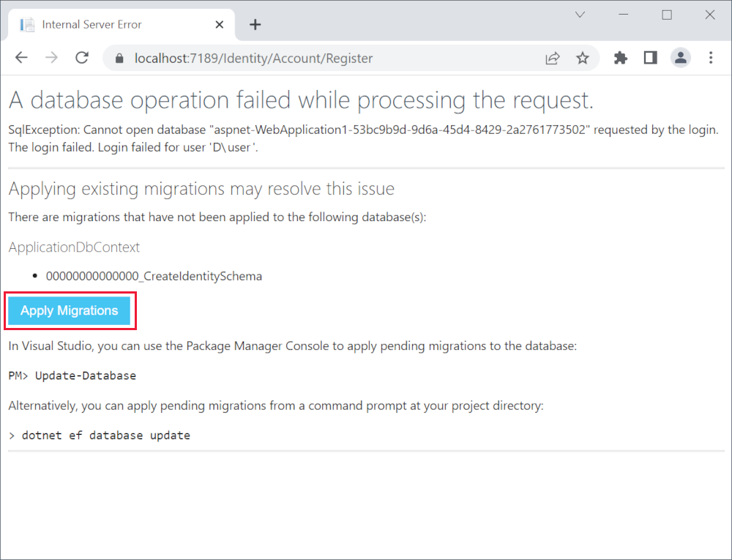The width and height of the screenshot is (732, 560).
Task: Reload the current page
Action: 81,57
